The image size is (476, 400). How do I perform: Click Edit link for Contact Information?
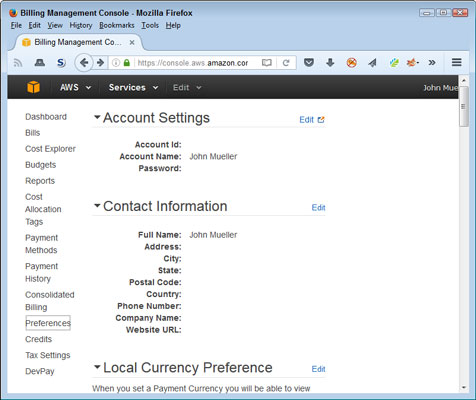click(318, 208)
